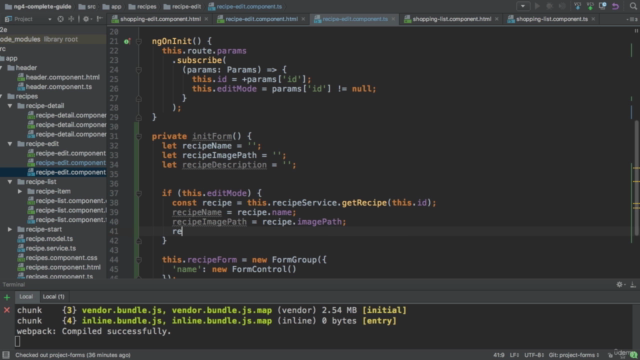This screenshot has width=640, height=360.
Task: Open Search Everywhere magnifier icon
Action: tap(633, 6)
